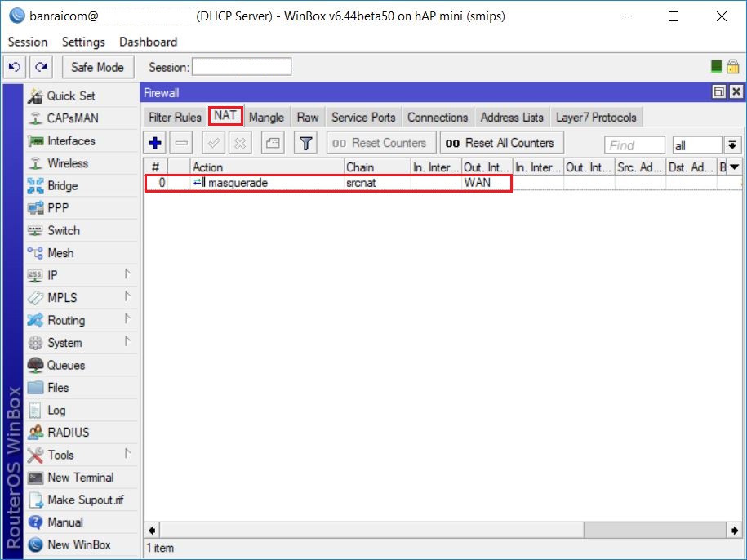
Task: Restore the Firewall panel window
Action: click(x=719, y=92)
